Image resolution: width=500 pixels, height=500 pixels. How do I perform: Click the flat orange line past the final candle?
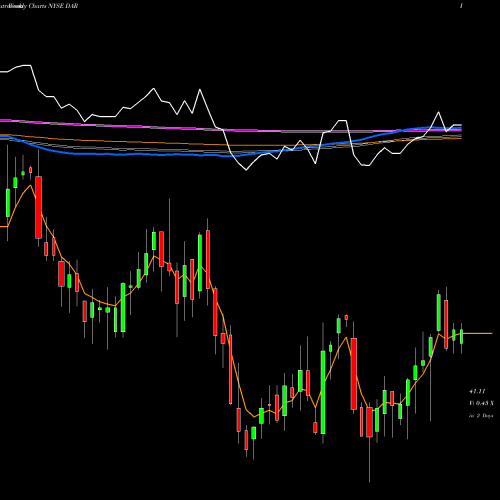pos(478,333)
